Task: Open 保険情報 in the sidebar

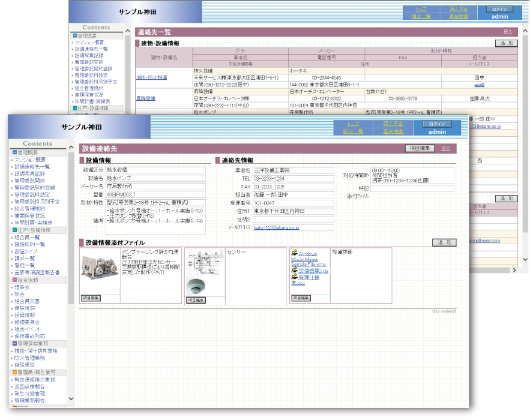Action: 25,308
